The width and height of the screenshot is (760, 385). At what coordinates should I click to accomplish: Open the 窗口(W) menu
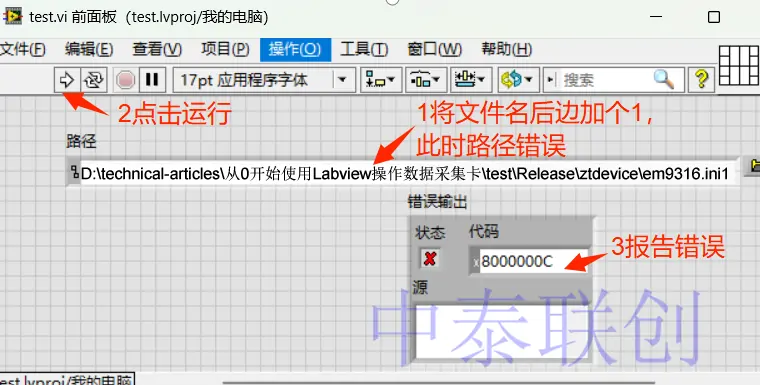pos(434,49)
